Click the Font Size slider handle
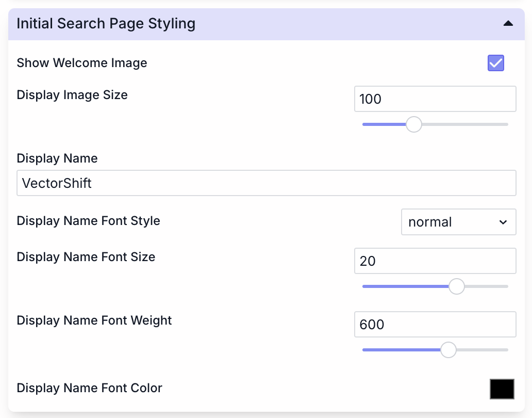532x418 pixels. [456, 286]
